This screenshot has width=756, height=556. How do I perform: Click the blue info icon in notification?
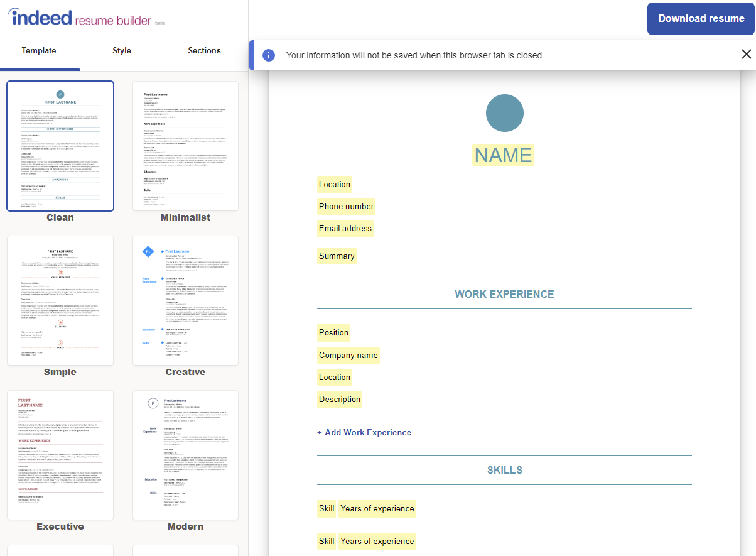269,55
